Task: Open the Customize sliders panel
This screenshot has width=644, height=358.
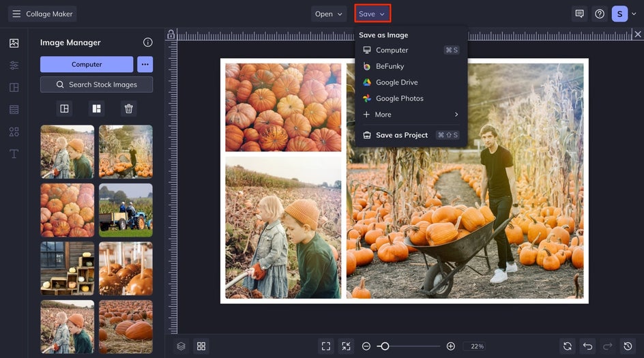Action: (14, 65)
